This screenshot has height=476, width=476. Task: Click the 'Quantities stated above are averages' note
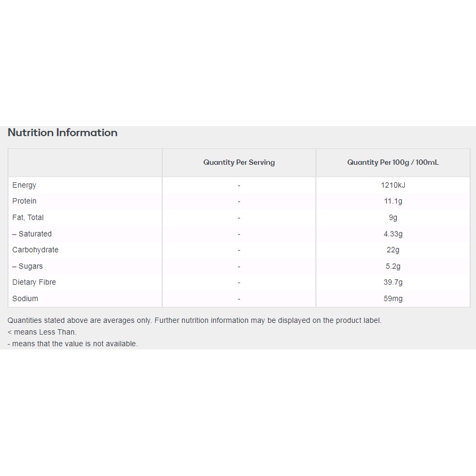pyautogui.click(x=195, y=320)
